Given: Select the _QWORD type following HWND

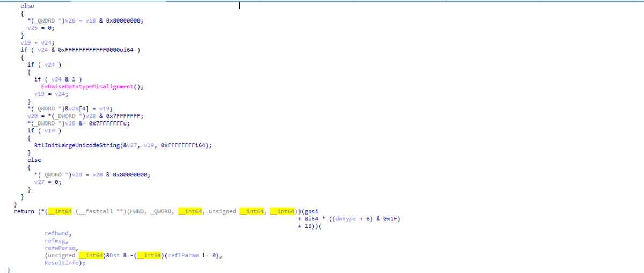Looking at the screenshot, I should [162, 211].
